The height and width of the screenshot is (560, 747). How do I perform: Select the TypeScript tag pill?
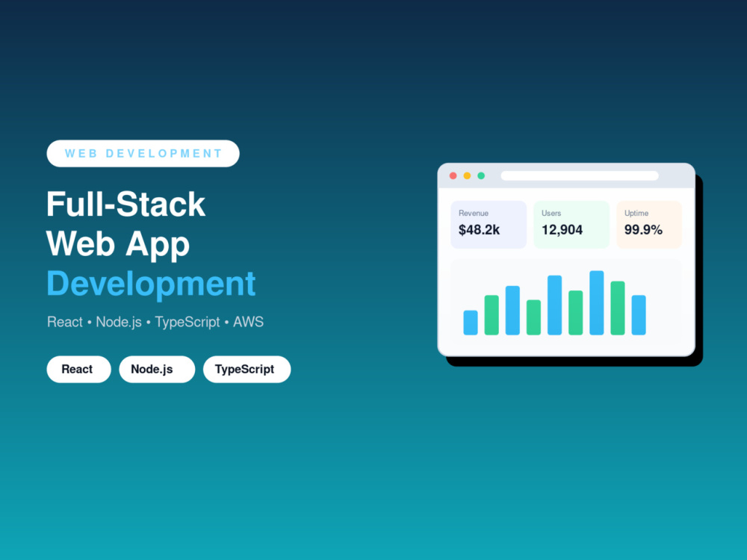[x=247, y=369]
